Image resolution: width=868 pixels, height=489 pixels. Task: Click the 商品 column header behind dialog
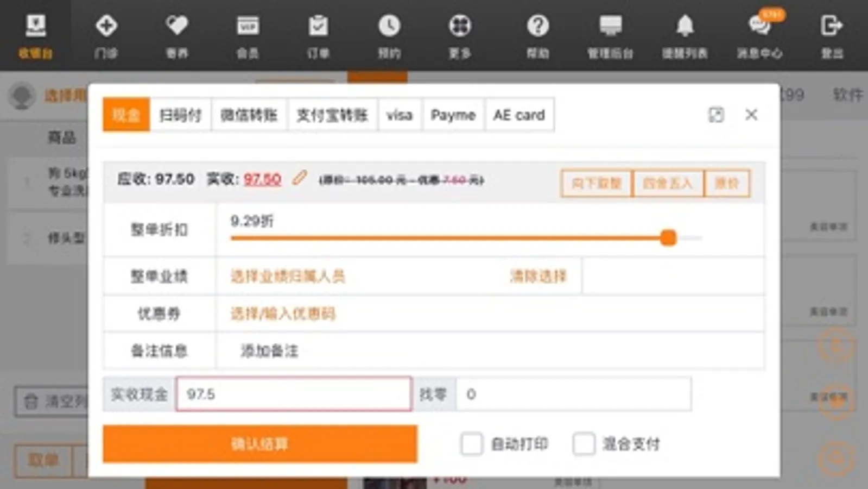click(62, 137)
